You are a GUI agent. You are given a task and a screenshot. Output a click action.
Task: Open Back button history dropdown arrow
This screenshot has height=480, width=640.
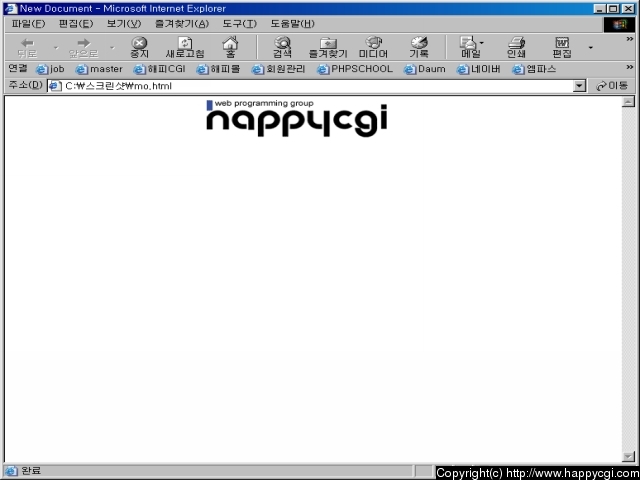pyautogui.click(x=56, y=48)
